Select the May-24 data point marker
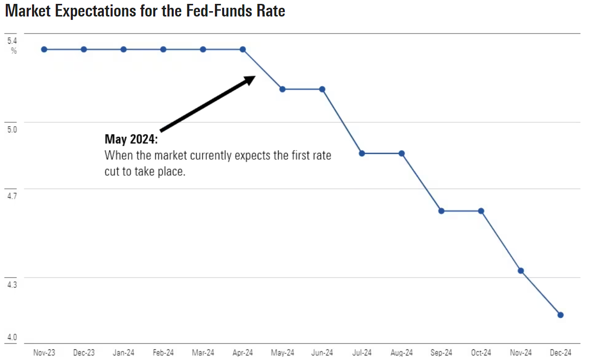 pyautogui.click(x=282, y=89)
